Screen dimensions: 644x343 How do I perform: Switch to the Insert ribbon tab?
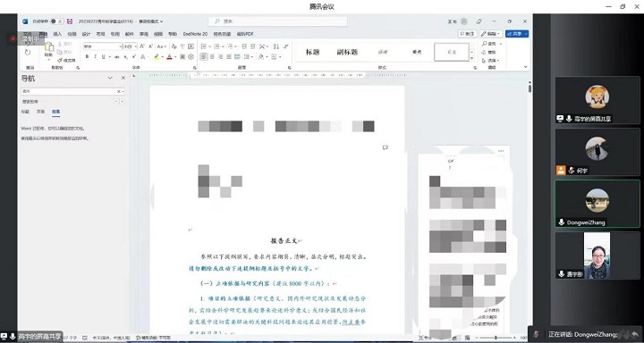pos(57,34)
